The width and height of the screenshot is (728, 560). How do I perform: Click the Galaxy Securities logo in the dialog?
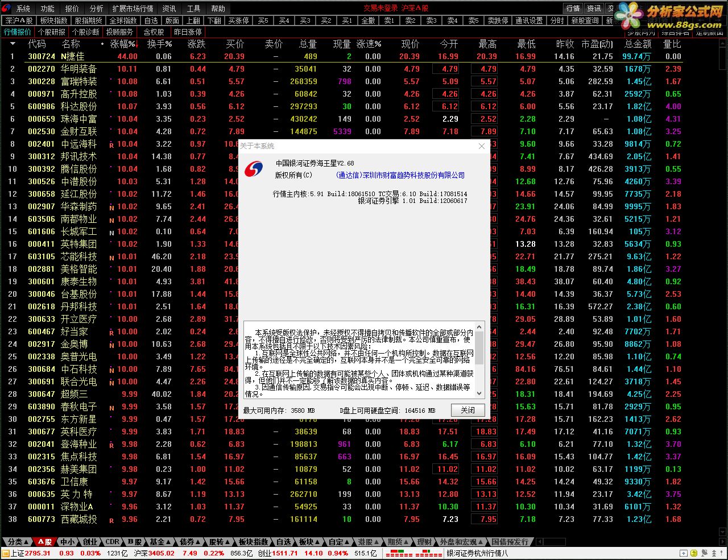pos(254,169)
